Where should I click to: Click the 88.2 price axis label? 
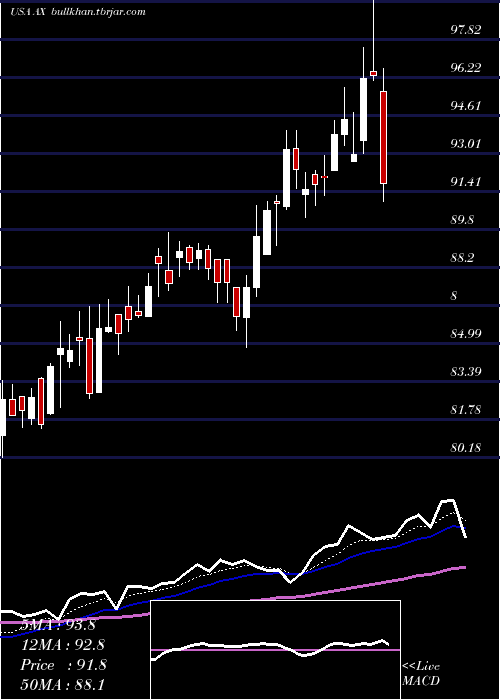pyautogui.click(x=463, y=258)
